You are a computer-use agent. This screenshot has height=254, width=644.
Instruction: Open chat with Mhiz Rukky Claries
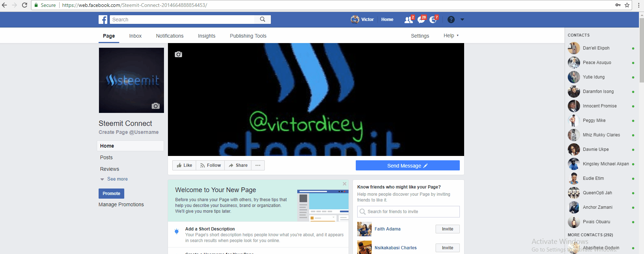[601, 135]
